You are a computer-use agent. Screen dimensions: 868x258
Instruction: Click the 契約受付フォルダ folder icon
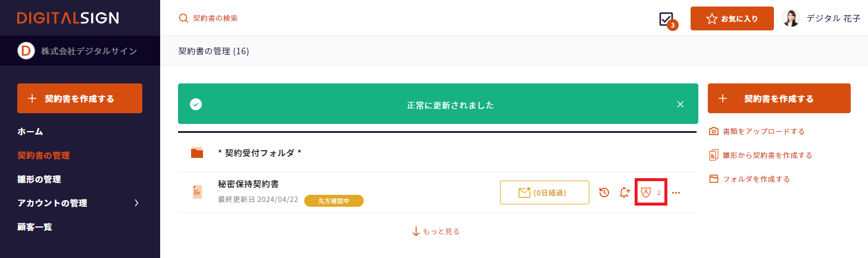[x=197, y=153]
